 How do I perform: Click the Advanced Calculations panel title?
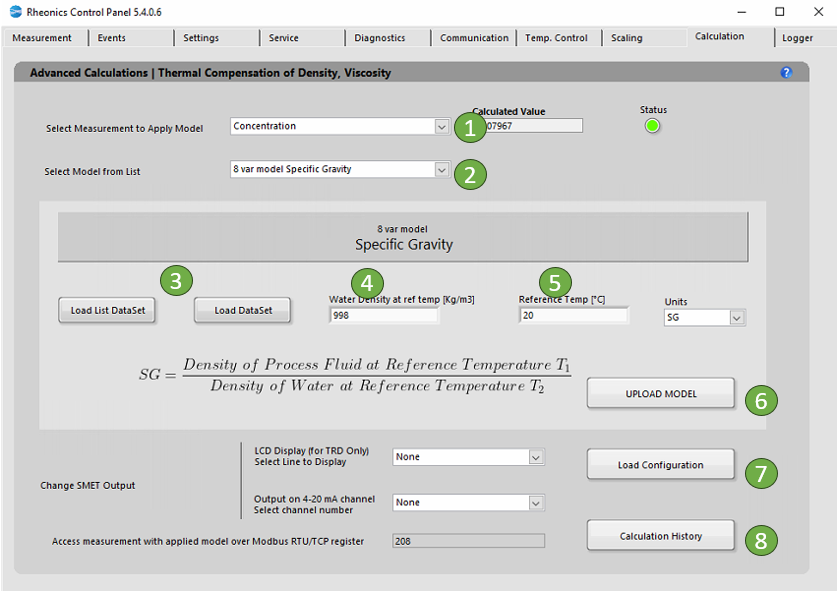tap(210, 73)
